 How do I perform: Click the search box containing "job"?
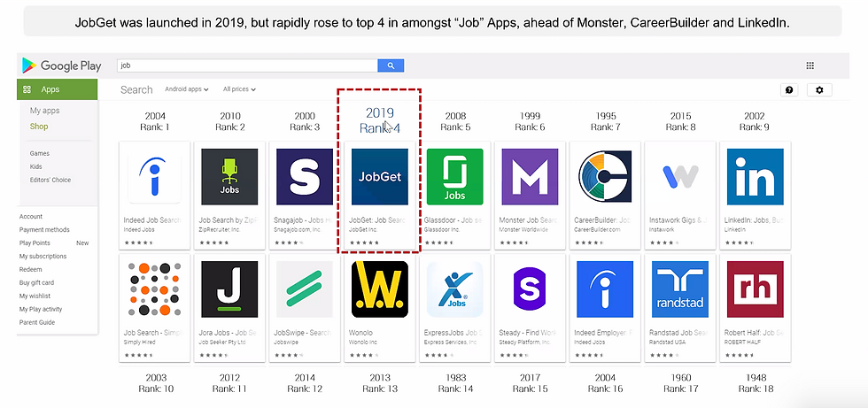coord(247,65)
